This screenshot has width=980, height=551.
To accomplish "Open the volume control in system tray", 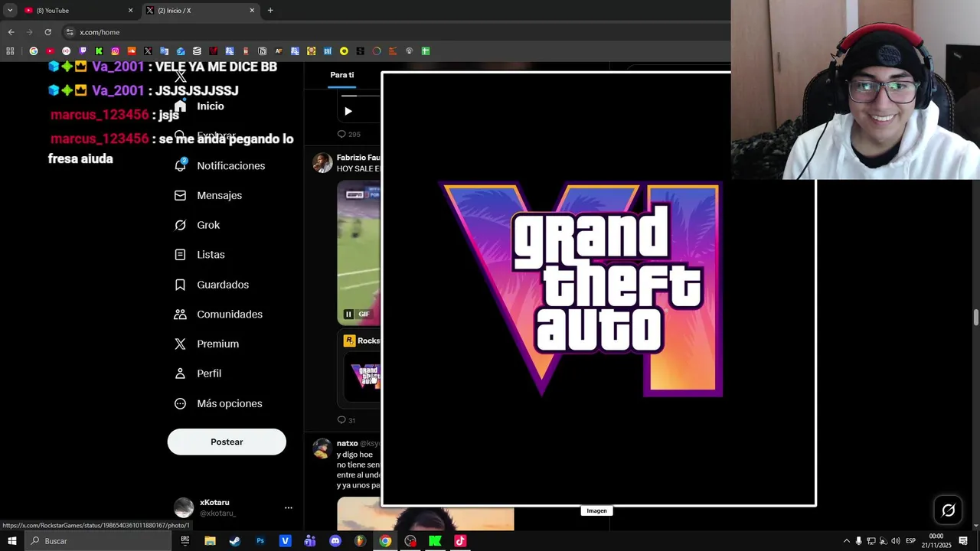I will pos(895,541).
